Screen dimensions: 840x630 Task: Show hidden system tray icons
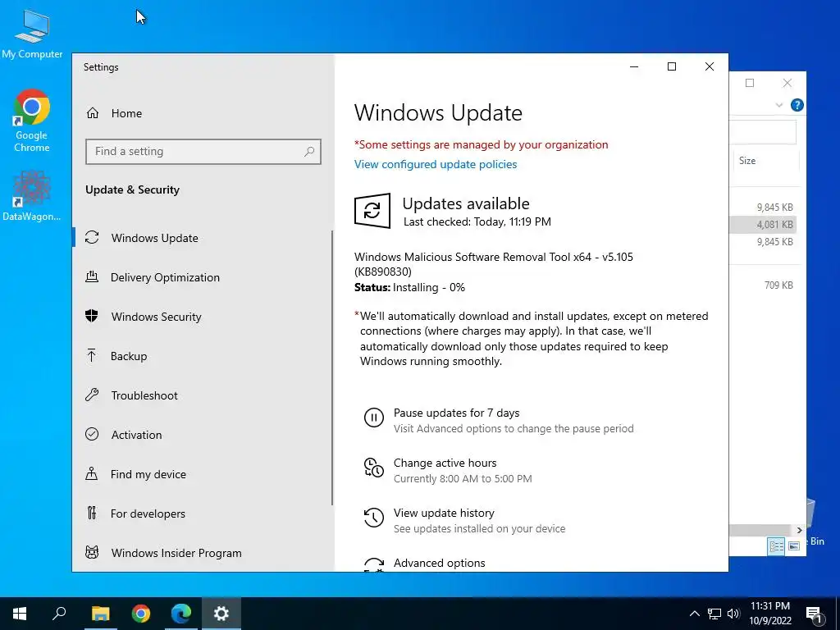point(694,614)
